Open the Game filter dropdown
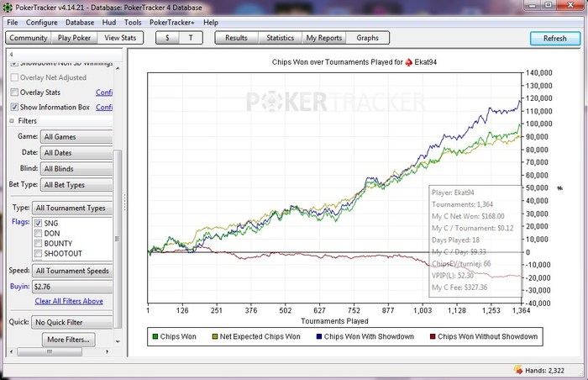 pyautogui.click(x=76, y=137)
